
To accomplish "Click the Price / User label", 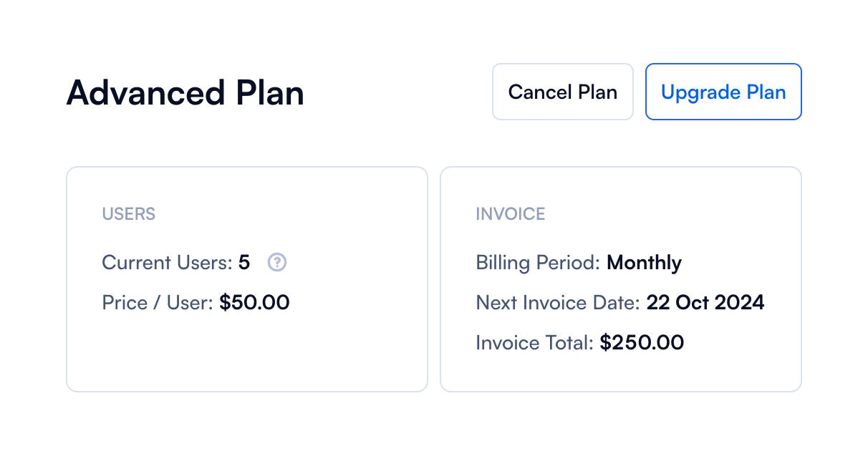I will click(x=158, y=303).
